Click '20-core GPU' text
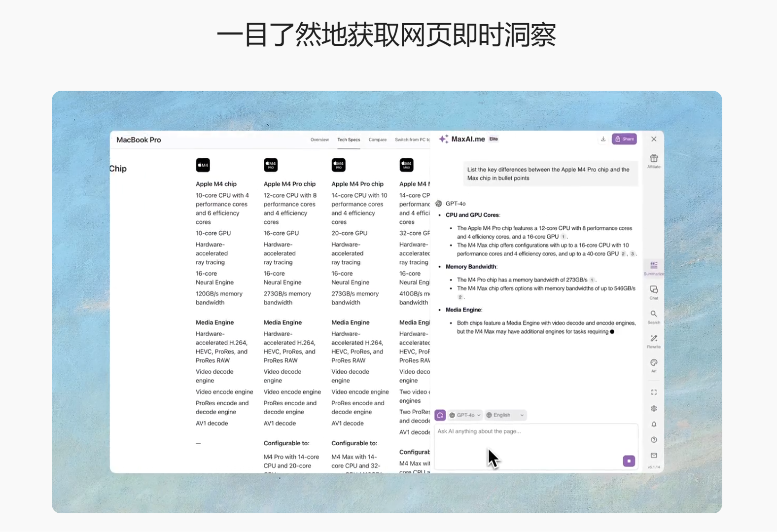This screenshot has height=532, width=777. click(349, 233)
